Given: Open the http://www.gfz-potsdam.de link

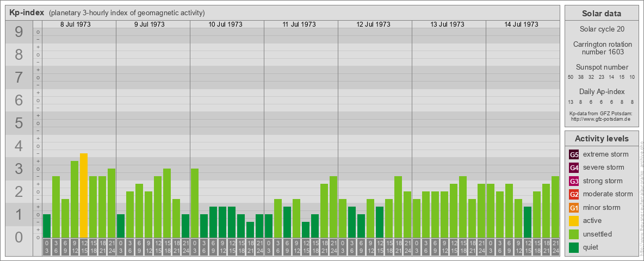Looking at the screenshot, I should point(601,119).
